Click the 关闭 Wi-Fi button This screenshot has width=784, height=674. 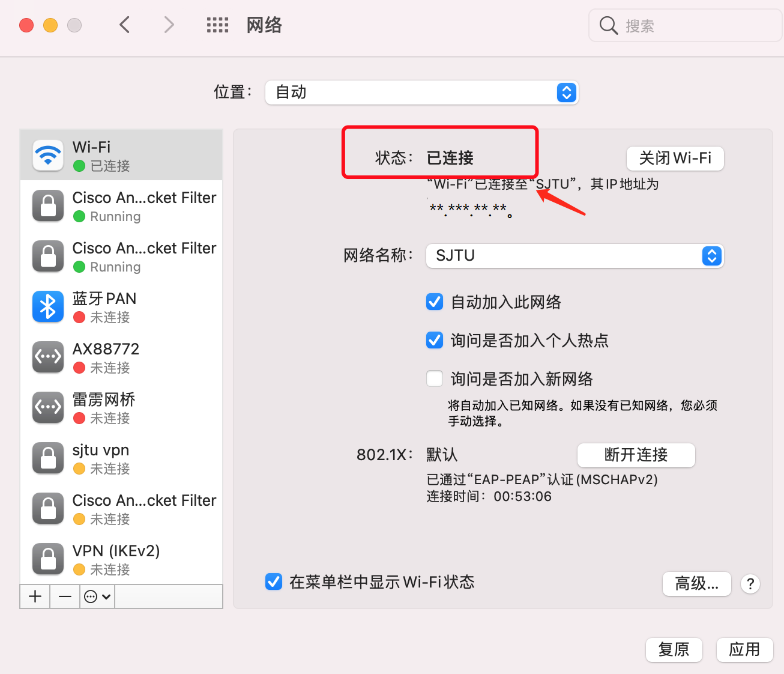pos(675,159)
